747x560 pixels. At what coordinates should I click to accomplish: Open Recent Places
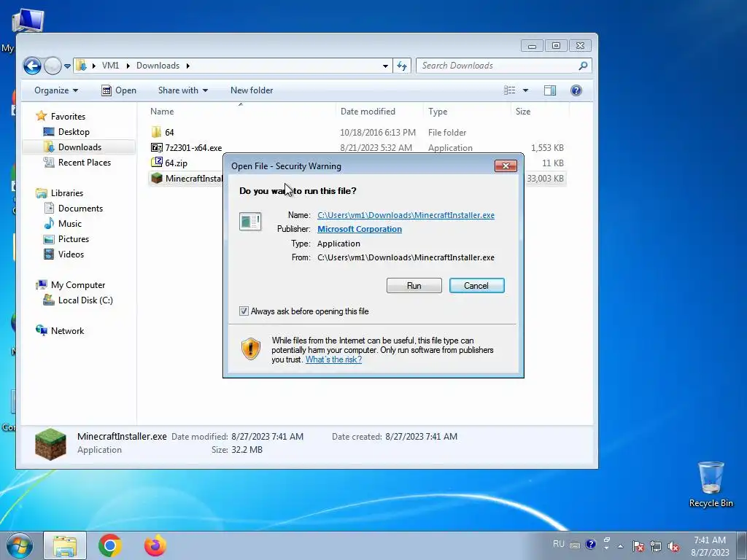coord(85,163)
